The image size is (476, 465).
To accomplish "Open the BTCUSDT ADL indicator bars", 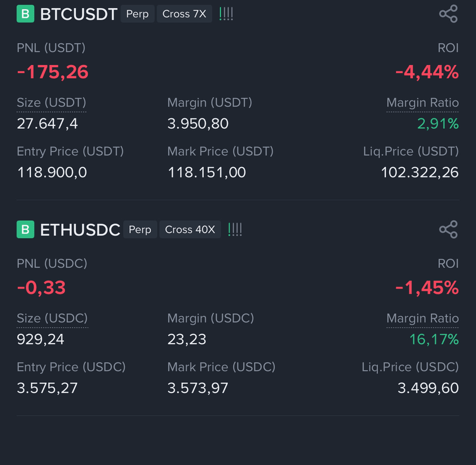I will coord(226,14).
